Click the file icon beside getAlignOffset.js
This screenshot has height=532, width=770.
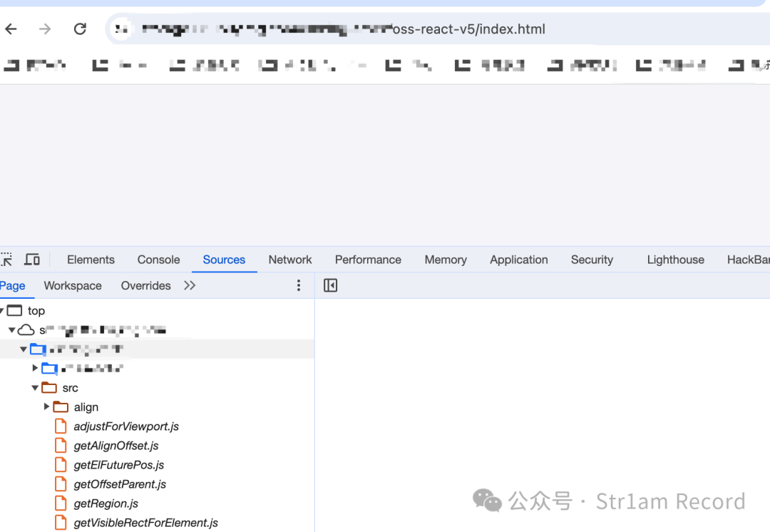coord(61,446)
